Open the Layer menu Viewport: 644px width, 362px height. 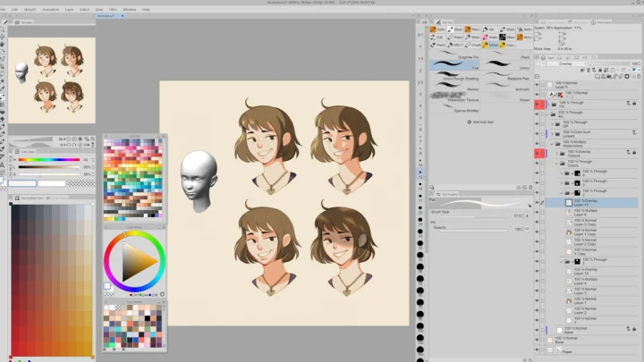point(69,9)
